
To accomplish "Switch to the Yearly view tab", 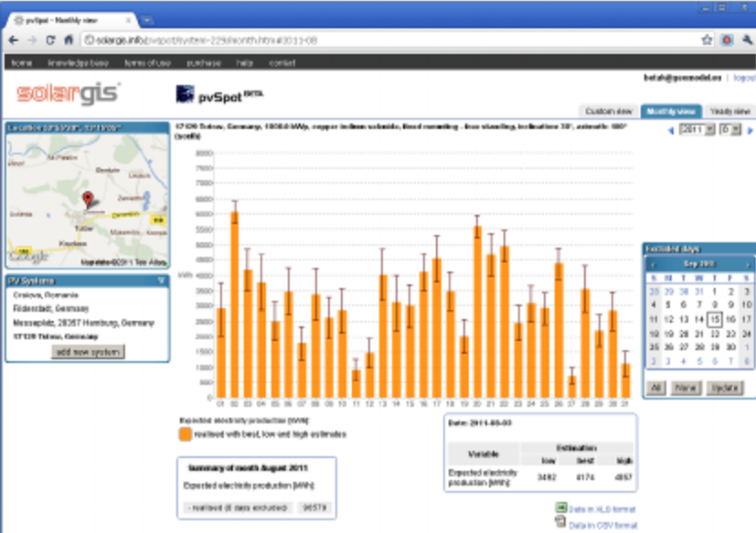I will point(730,112).
